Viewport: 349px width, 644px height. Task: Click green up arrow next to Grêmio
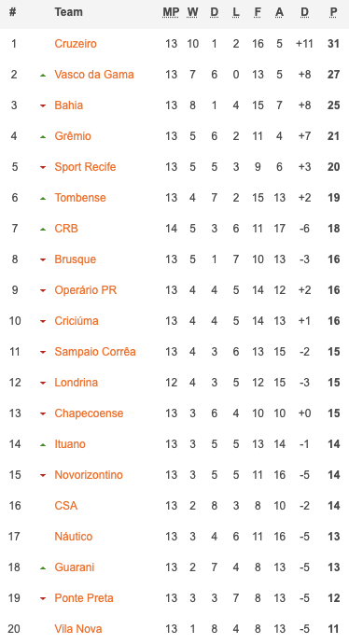pos(43,137)
